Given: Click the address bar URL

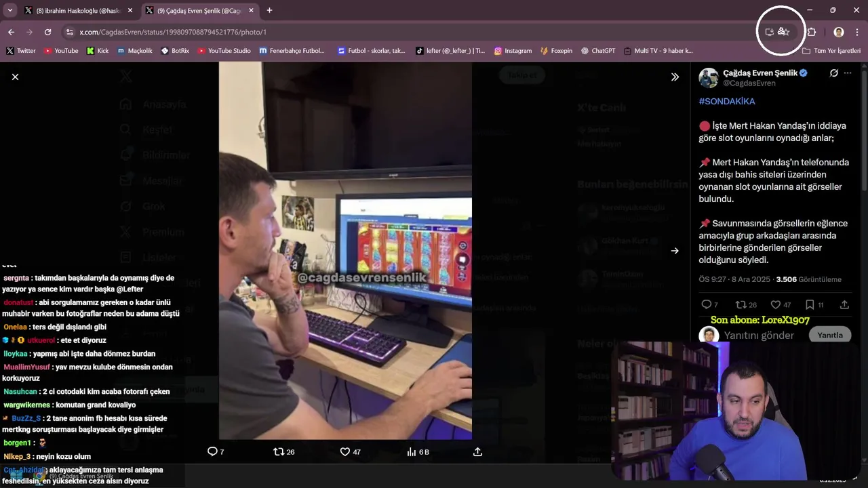Looking at the screenshot, I should (x=173, y=32).
